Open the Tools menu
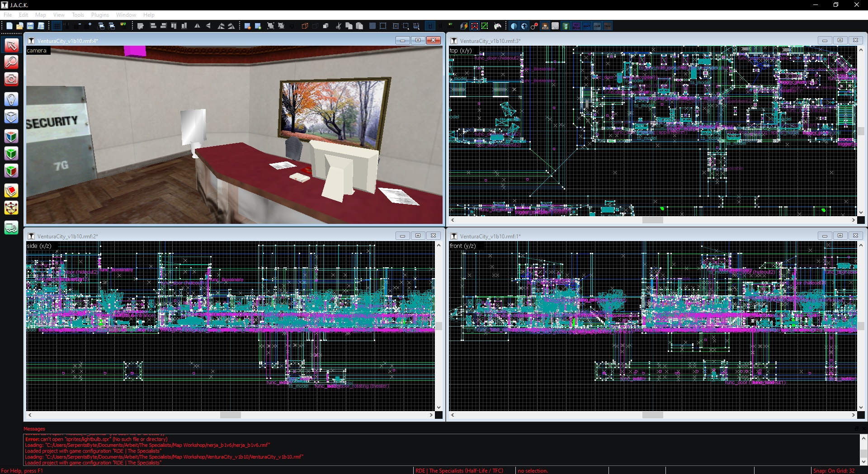This screenshot has width=868, height=474. point(78,15)
